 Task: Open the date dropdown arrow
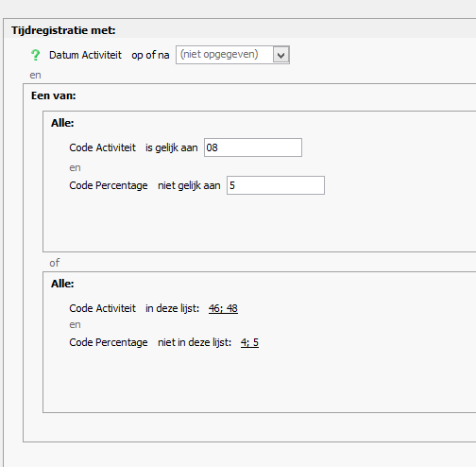coord(280,55)
